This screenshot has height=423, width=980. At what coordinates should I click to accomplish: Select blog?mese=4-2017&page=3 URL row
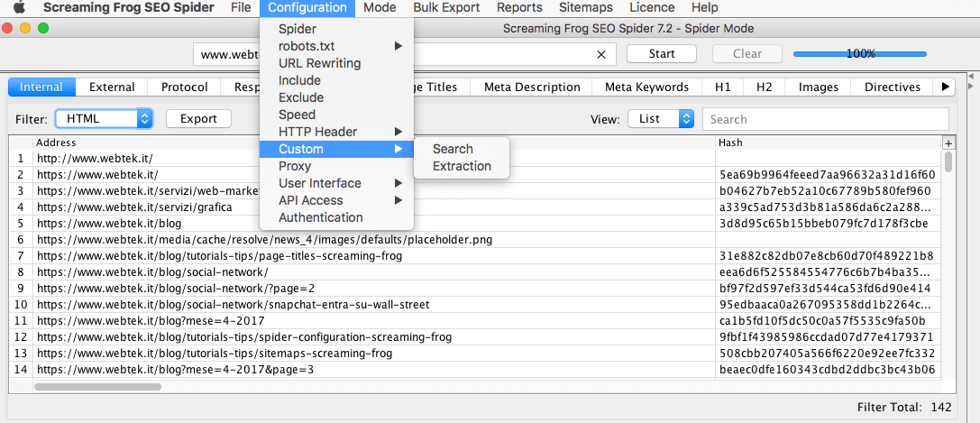click(475, 370)
